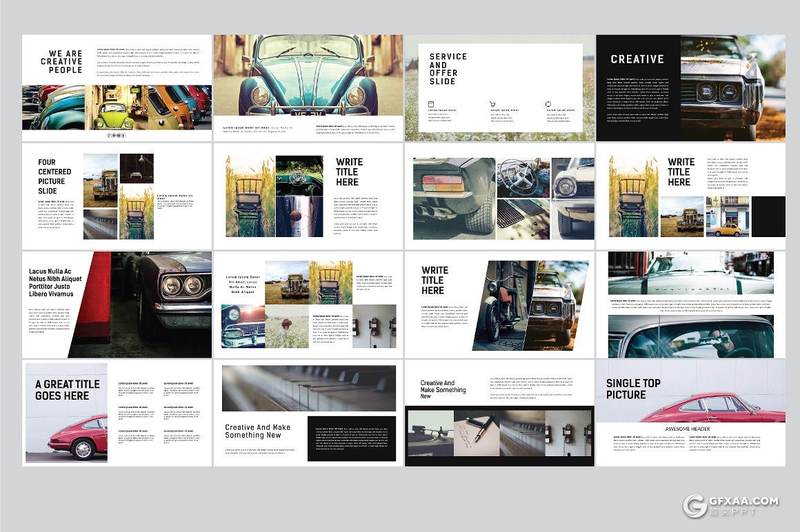The width and height of the screenshot is (800, 532).
Task: Click the shopping cart icon on the service slide
Action: (x=492, y=105)
